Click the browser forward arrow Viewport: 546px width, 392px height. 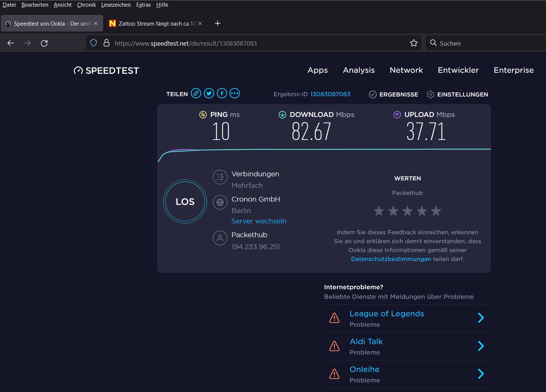[x=27, y=43]
